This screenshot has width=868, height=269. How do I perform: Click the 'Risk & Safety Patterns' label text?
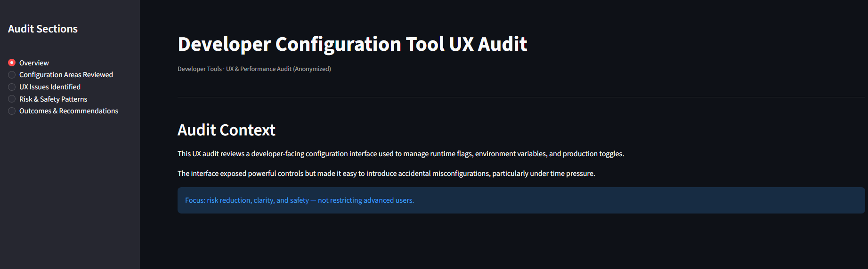click(x=53, y=99)
